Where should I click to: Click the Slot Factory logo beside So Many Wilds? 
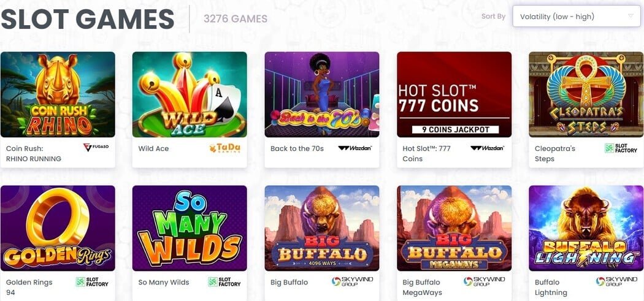pyautogui.click(x=224, y=282)
